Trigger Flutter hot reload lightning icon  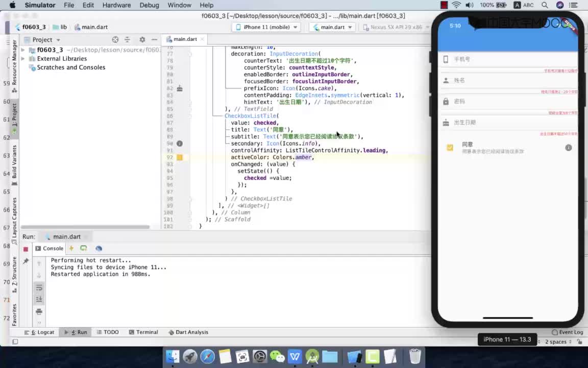[x=71, y=248]
